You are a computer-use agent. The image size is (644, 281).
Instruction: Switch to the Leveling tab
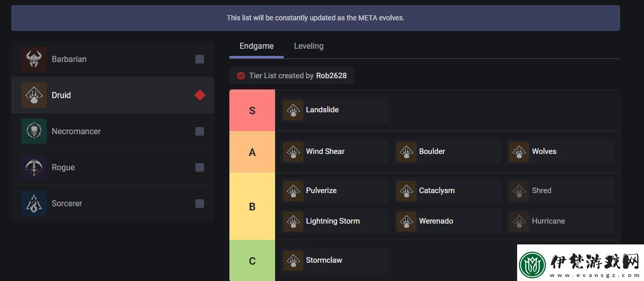309,46
